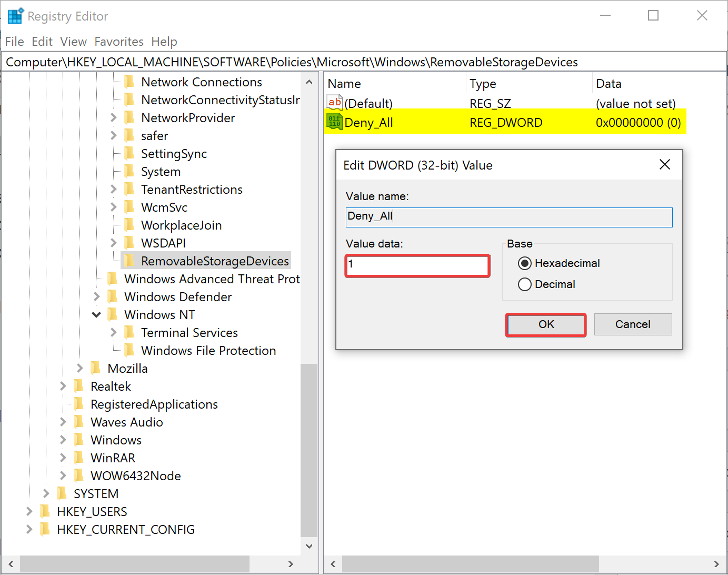Click the Terminal Services folder icon
The height and width of the screenshot is (575, 728).
tap(129, 332)
